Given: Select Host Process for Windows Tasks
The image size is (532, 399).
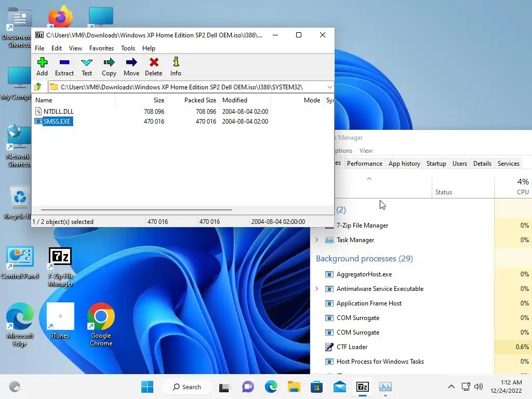Looking at the screenshot, I should tap(421, 362).
